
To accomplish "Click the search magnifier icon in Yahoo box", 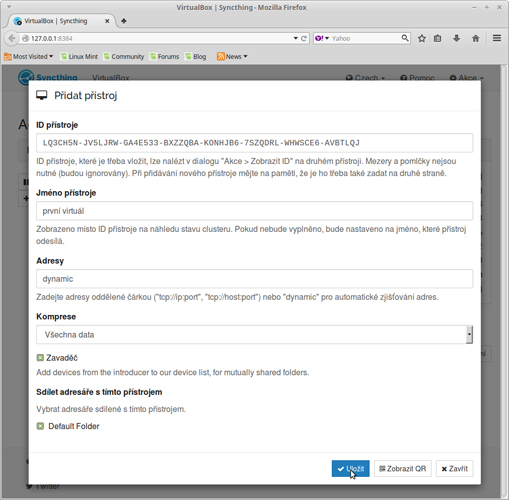I will point(405,38).
